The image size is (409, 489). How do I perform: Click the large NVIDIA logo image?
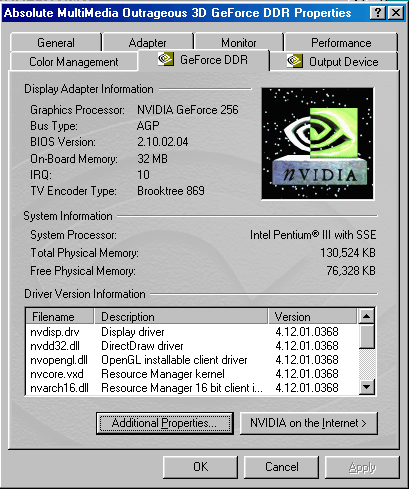[318, 144]
